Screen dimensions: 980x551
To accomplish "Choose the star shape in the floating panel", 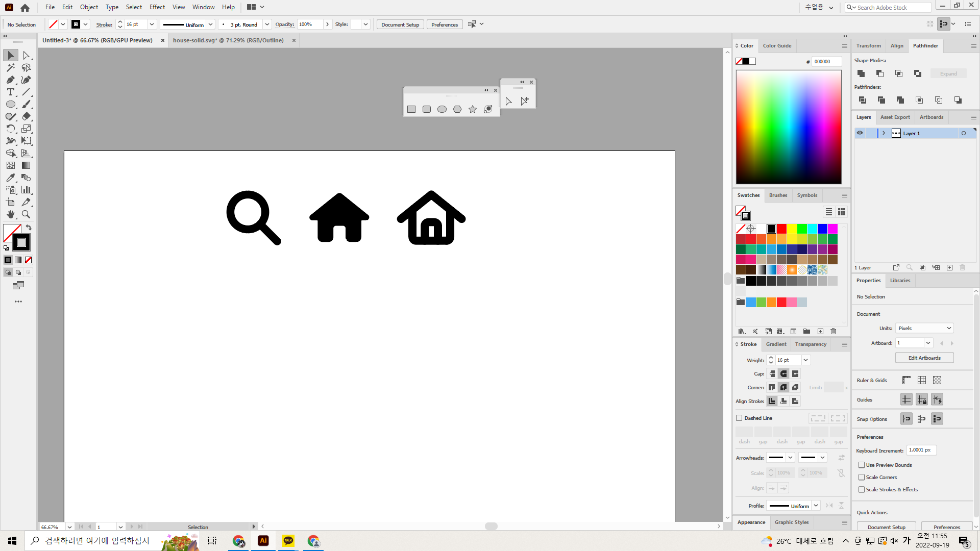I will [473, 109].
